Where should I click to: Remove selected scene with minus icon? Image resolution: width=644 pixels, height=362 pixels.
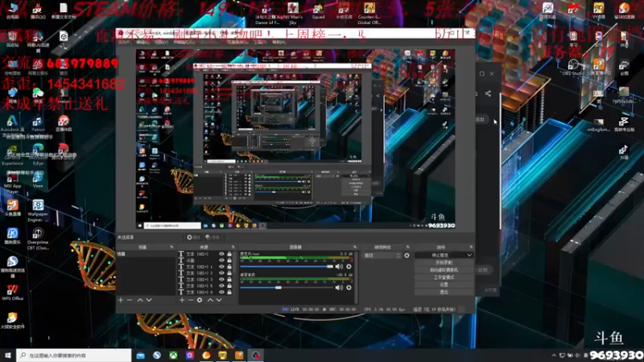(130, 300)
